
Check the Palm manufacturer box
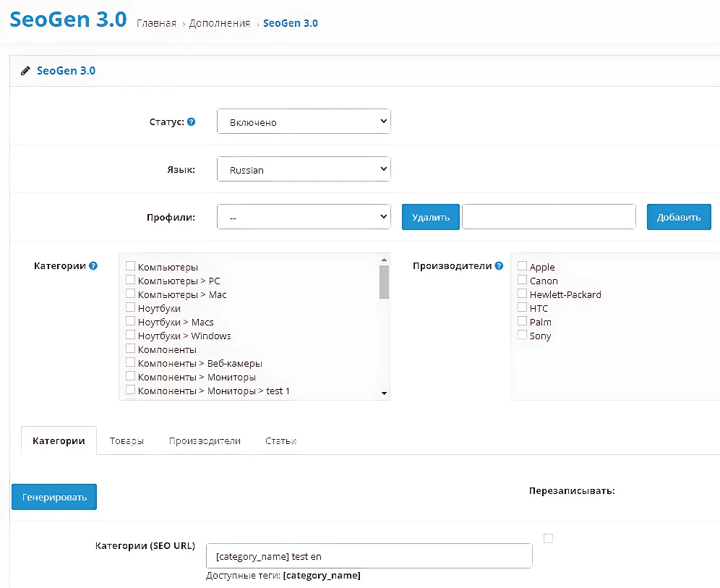tap(522, 321)
